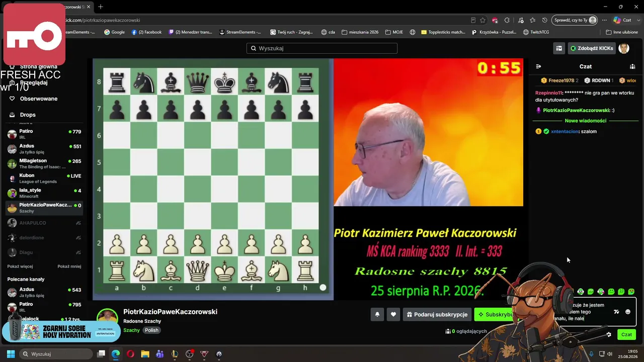
Task: Open Azdus in Polecane kanały, 543 viewers
Action: [44, 292]
